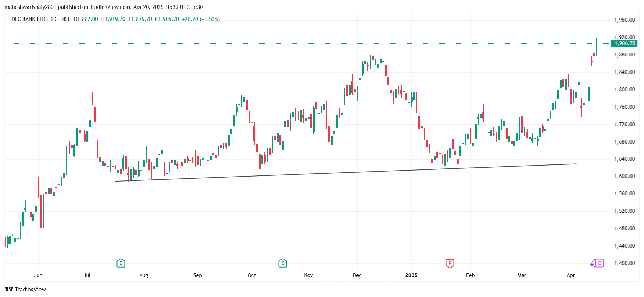Click the Feb label on time axis
Image resolution: width=644 pixels, height=297 pixels.
click(x=470, y=275)
